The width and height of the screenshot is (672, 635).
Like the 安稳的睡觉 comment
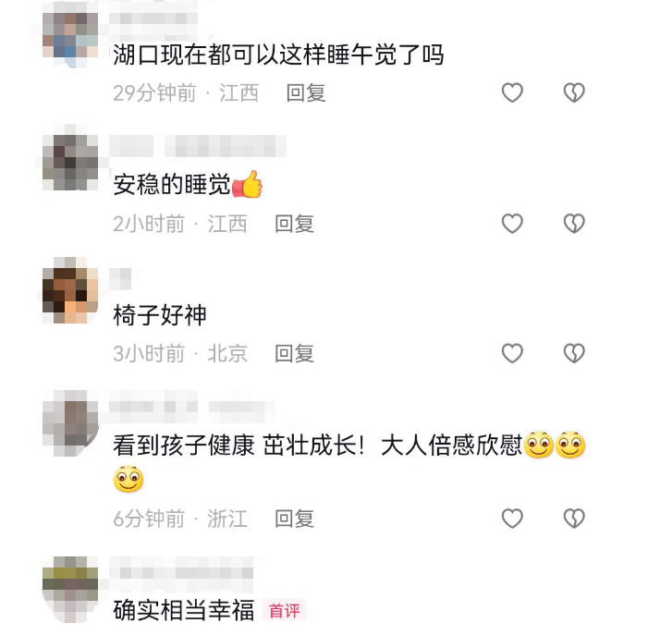tap(512, 224)
